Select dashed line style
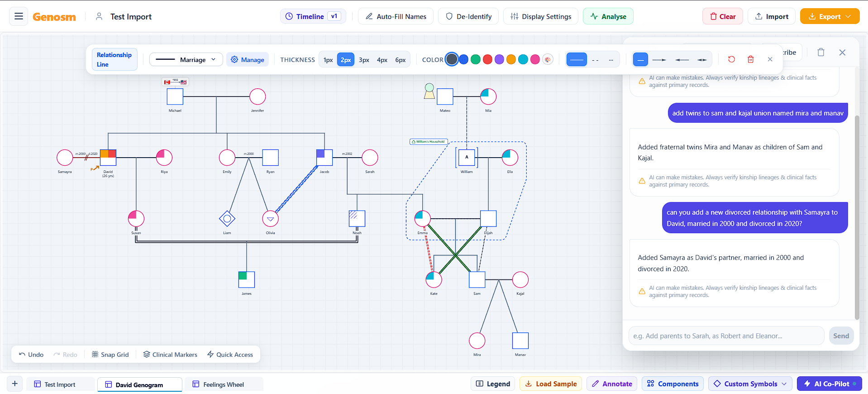Viewport: 868px width, 394px height. pos(596,59)
